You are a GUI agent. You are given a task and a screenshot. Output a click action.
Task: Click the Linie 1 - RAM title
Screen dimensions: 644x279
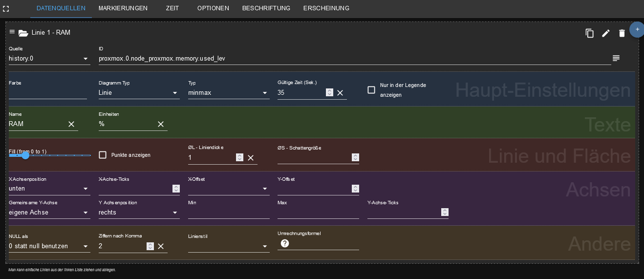click(51, 33)
